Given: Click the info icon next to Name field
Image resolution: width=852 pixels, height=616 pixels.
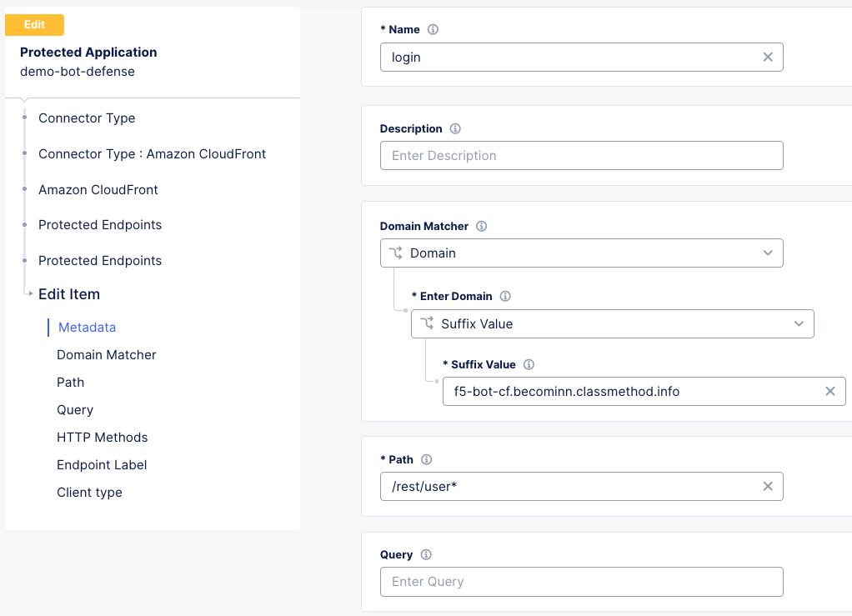Looking at the screenshot, I should click(433, 29).
